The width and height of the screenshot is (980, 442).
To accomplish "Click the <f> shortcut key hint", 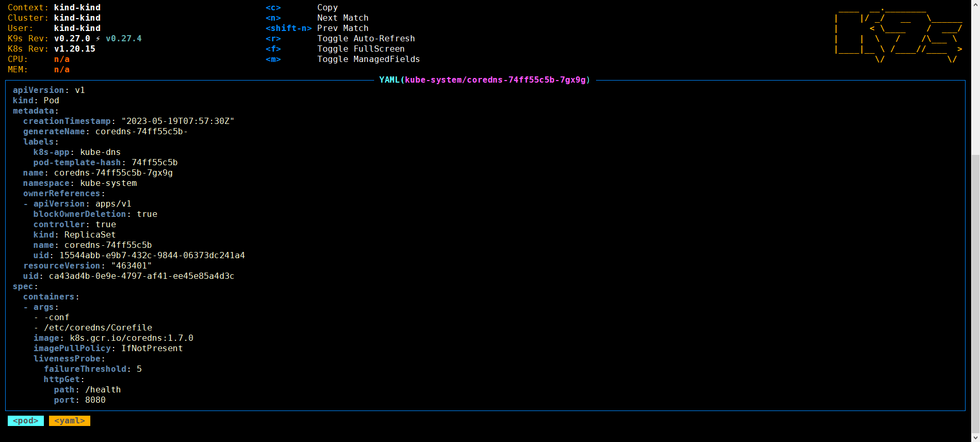I will (x=273, y=49).
